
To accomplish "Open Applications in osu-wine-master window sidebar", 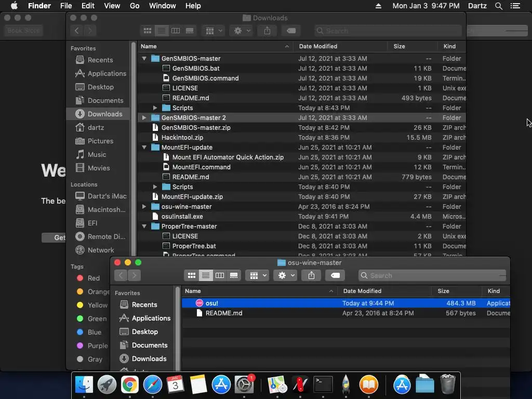I will tap(145, 318).
